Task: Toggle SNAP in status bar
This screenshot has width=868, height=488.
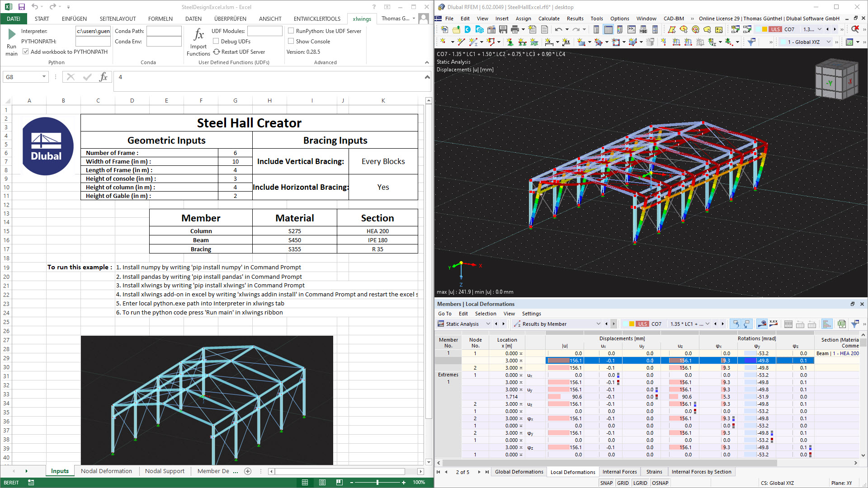Action: point(606,483)
